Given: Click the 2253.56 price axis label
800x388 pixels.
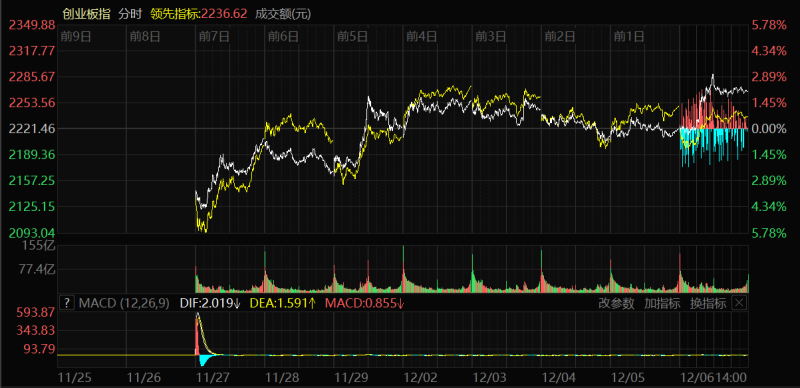Looking at the screenshot, I should [32, 103].
